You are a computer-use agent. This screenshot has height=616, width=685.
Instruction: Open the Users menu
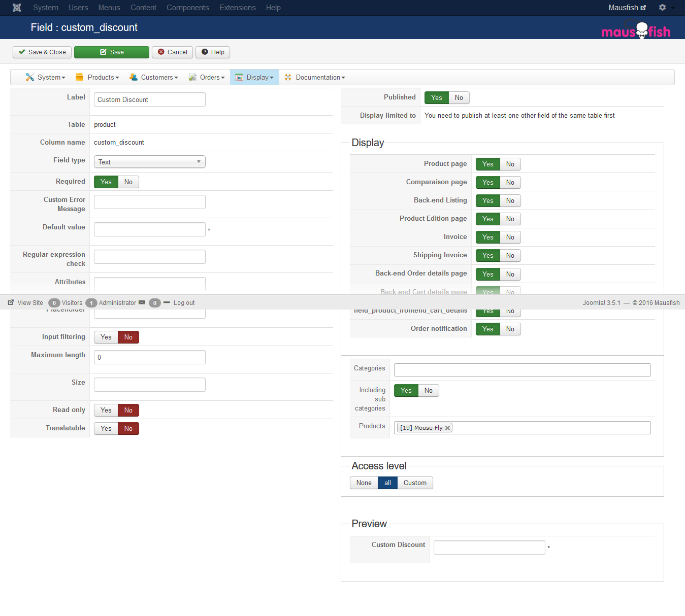coord(78,8)
